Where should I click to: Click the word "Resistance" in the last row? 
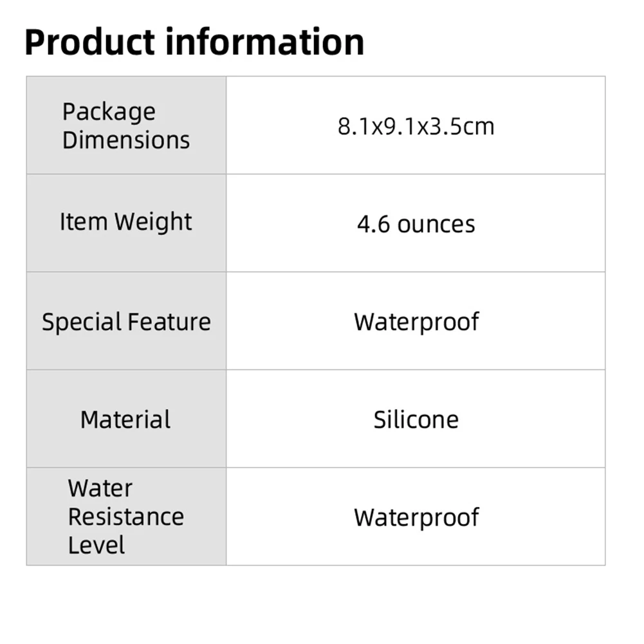tap(126, 517)
